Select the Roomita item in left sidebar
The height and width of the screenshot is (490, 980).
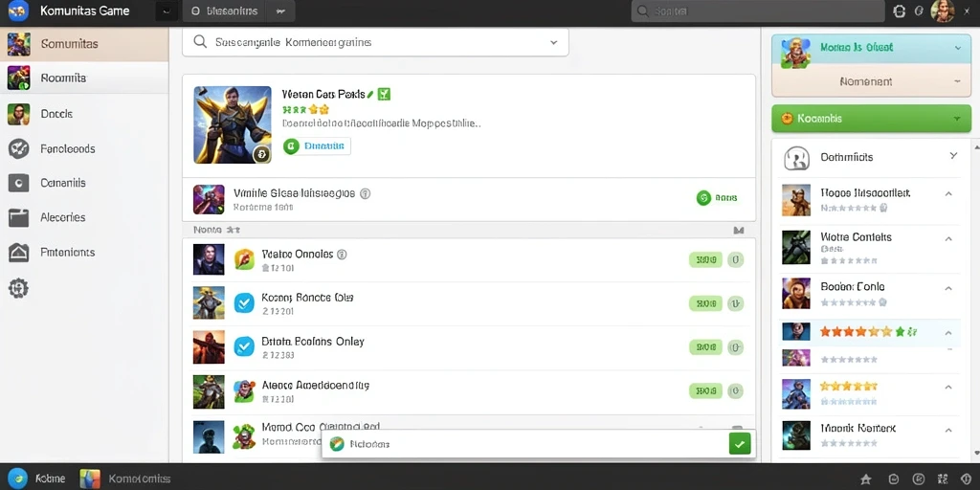pos(84,78)
